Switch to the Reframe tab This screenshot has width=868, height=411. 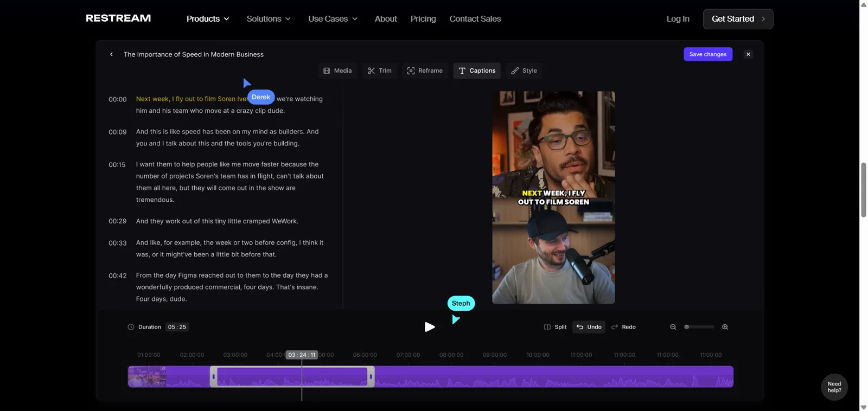425,70
